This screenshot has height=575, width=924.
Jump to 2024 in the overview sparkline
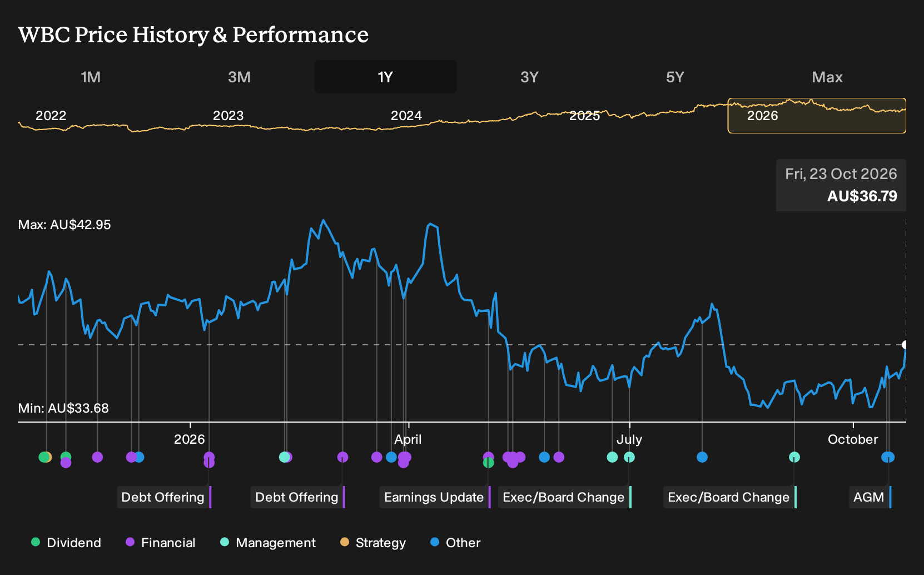pos(406,116)
